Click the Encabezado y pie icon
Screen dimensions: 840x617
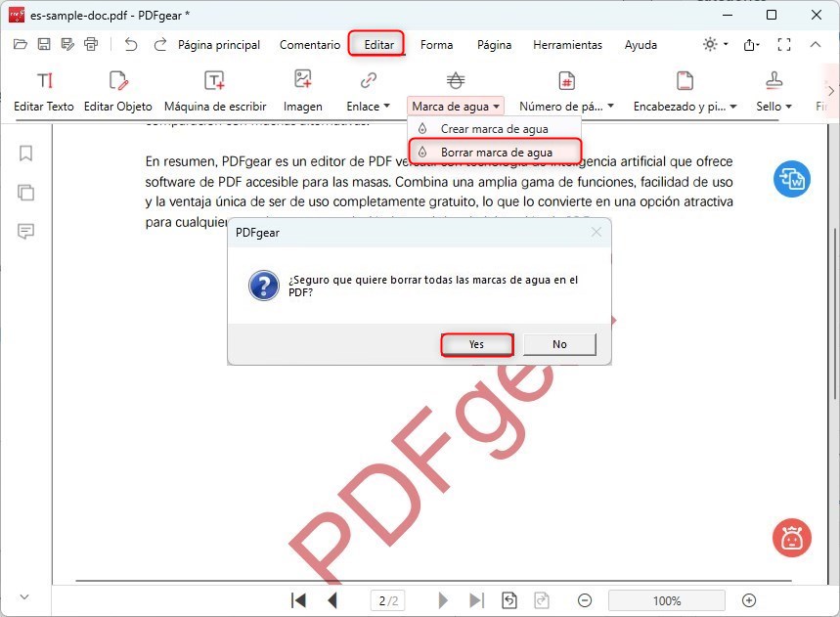pyautogui.click(x=685, y=81)
